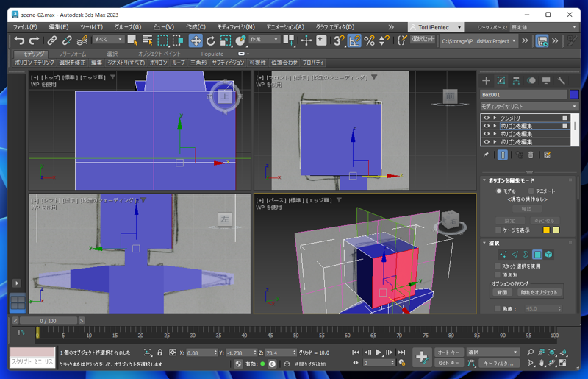
Task: Select Polygon sub-object level icon
Action: 537,255
